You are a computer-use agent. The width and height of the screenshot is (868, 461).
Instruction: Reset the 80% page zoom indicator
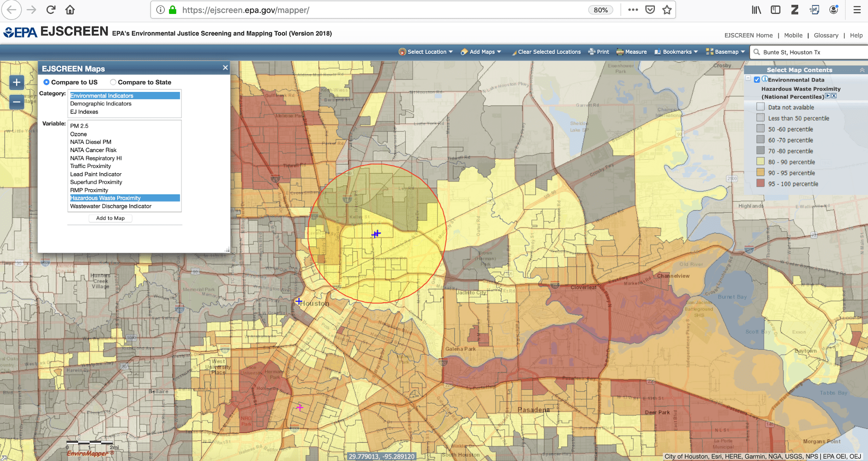coord(600,10)
